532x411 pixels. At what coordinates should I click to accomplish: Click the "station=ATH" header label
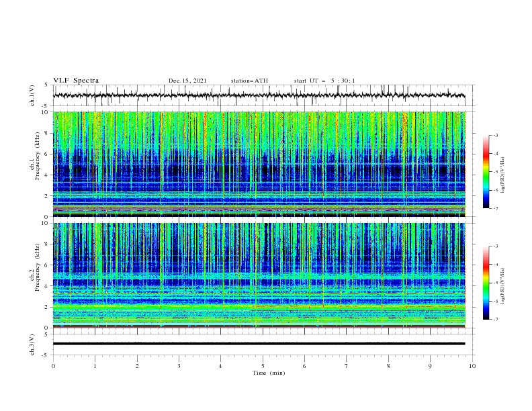249,81
